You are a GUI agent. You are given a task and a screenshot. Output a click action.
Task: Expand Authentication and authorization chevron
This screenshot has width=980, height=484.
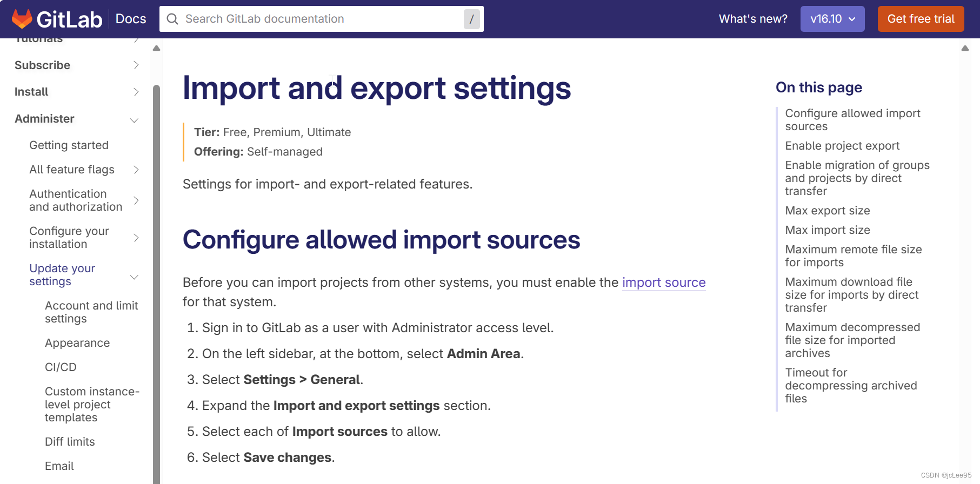pyautogui.click(x=136, y=200)
